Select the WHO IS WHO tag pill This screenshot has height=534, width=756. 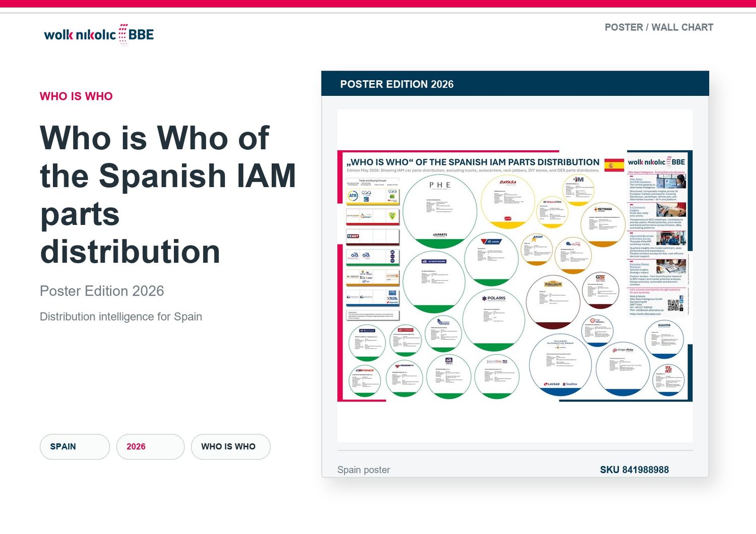[x=230, y=447]
